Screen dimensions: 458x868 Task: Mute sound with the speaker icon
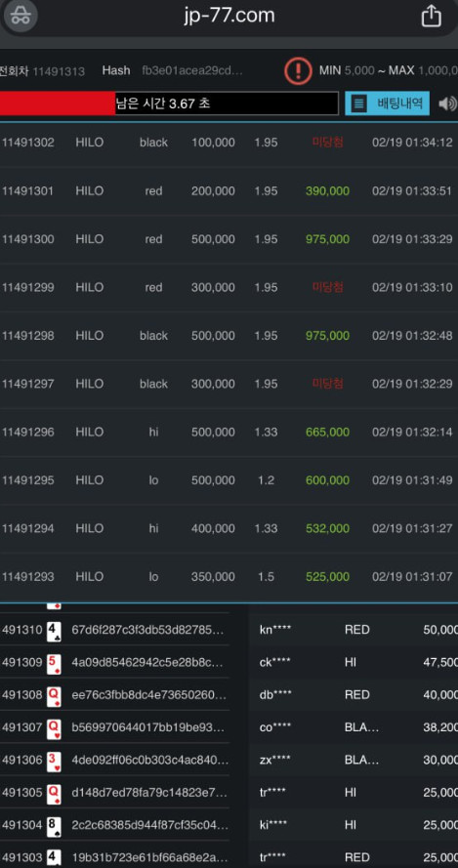tap(447, 103)
